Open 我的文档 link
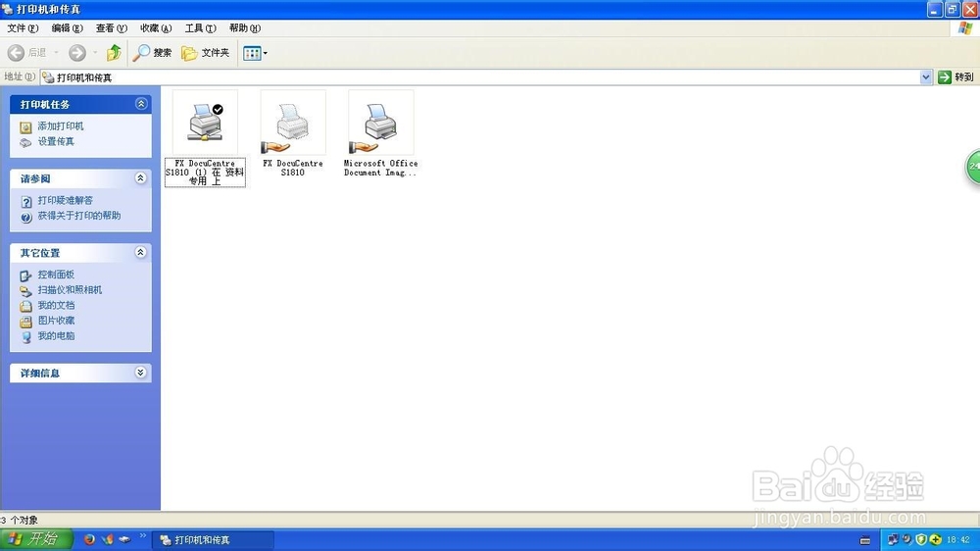 pos(56,305)
